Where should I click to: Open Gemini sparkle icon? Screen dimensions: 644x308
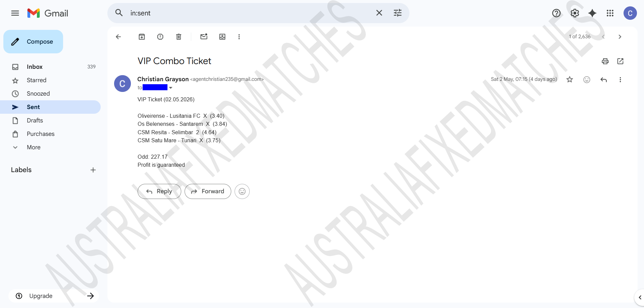click(x=592, y=13)
